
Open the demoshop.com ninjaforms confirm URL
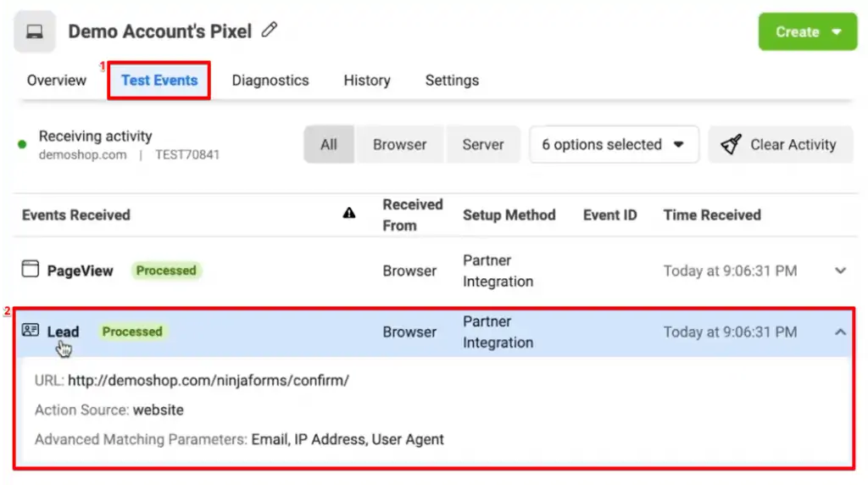click(x=209, y=381)
